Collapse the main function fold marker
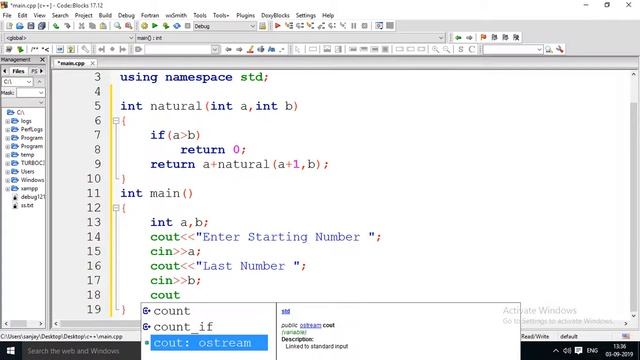The width and height of the screenshot is (640, 360). point(116,208)
